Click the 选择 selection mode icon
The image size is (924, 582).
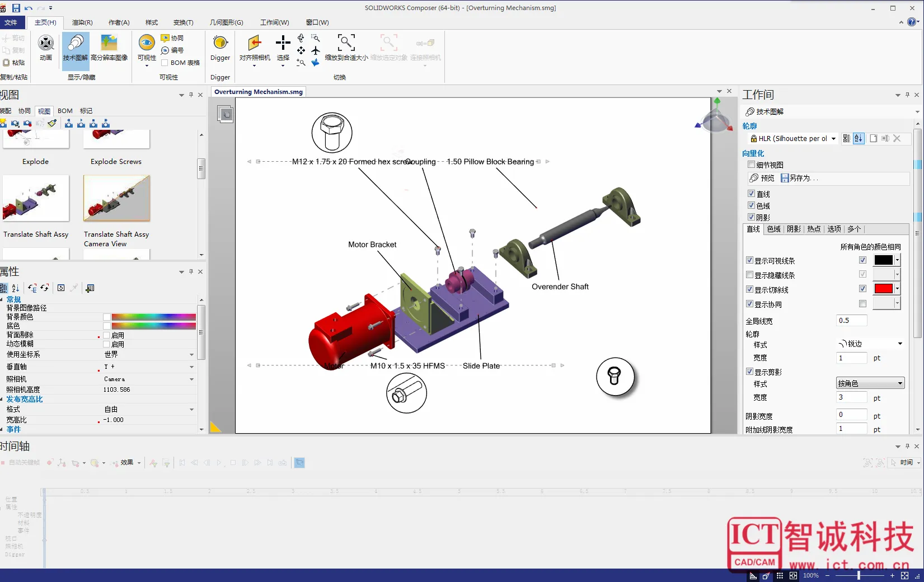(x=283, y=43)
